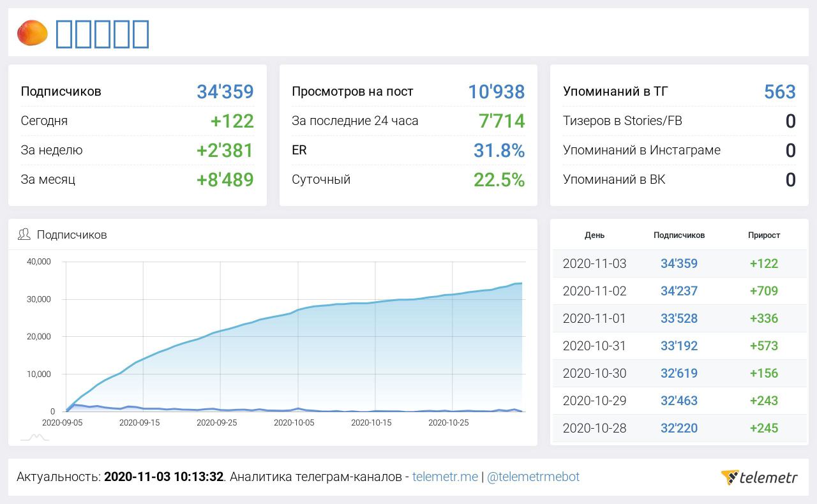Click the 'Сегодня' label
817x504 pixels.
click(x=44, y=121)
